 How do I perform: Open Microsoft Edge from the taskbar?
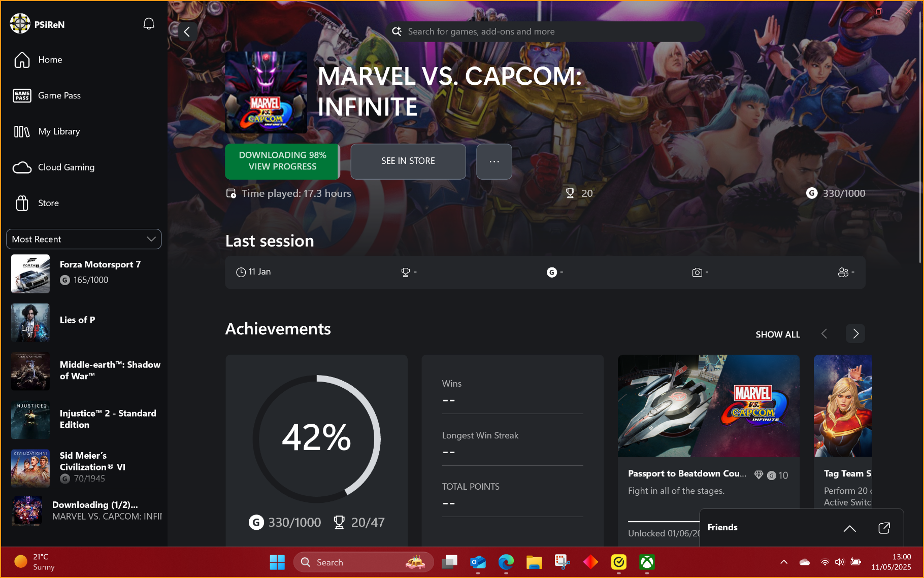tap(506, 562)
